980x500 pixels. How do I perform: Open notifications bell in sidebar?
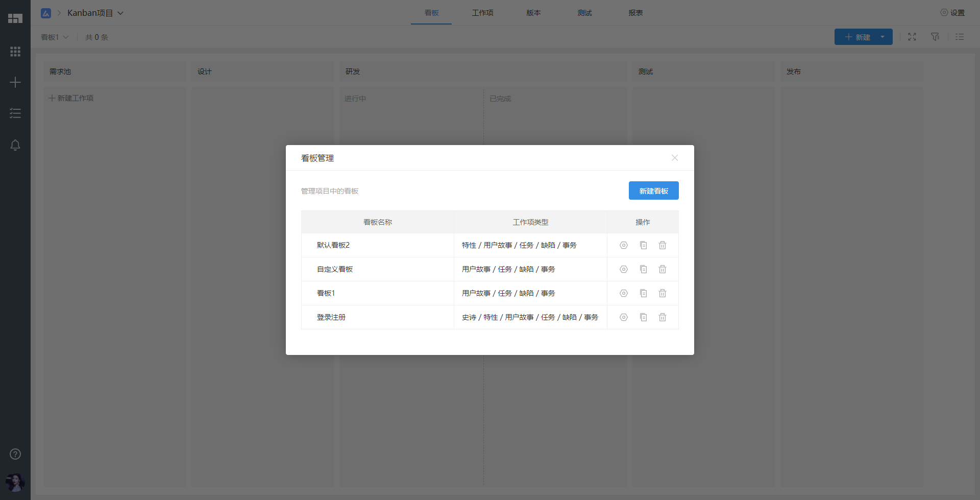15,146
